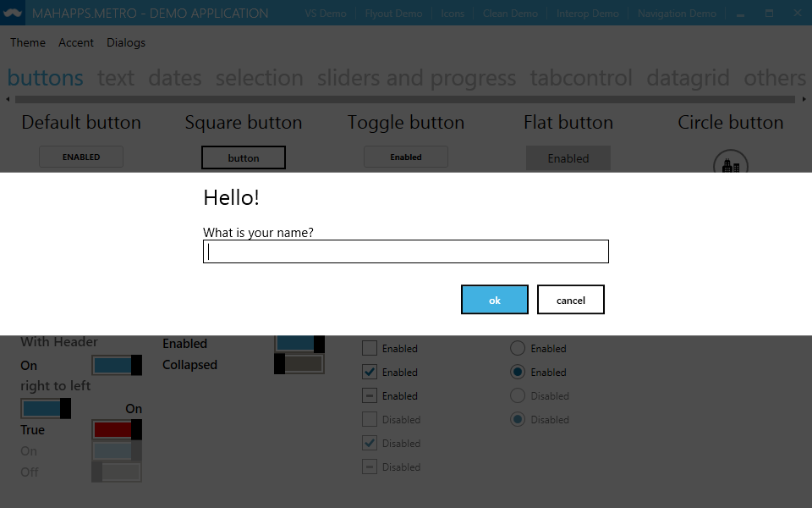Switch to the 'datagrid' tab
The height and width of the screenshot is (508, 812).
point(688,78)
